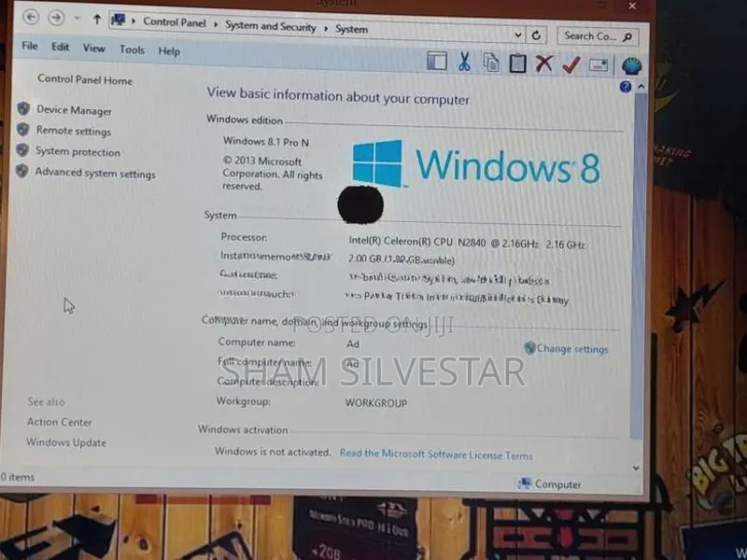
Task: Click the shield icon next to Change settings
Action: click(529, 347)
